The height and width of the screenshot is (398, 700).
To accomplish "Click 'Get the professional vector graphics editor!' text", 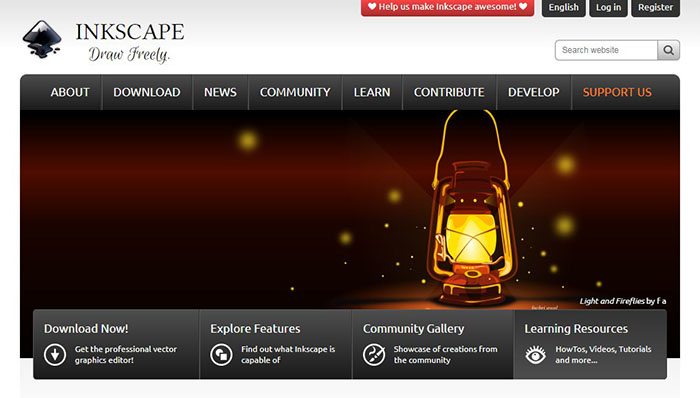I will pyautogui.click(x=126, y=355).
